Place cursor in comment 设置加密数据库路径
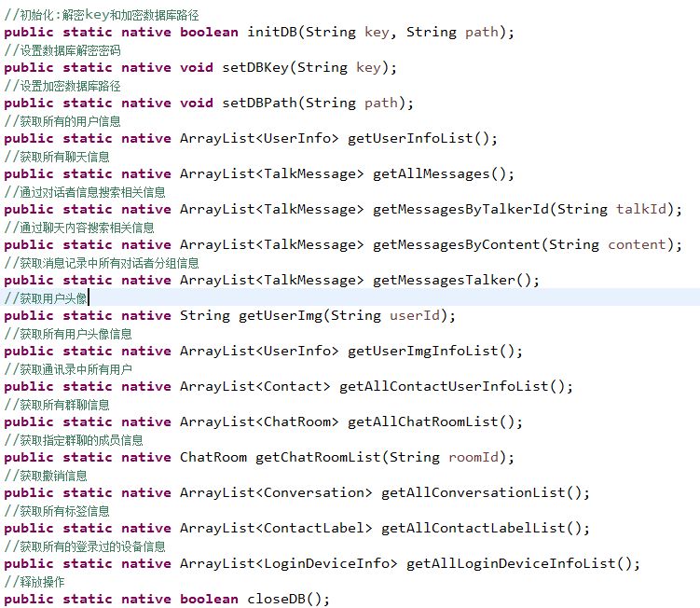Screen dimensions: 700x608 click(x=62, y=86)
